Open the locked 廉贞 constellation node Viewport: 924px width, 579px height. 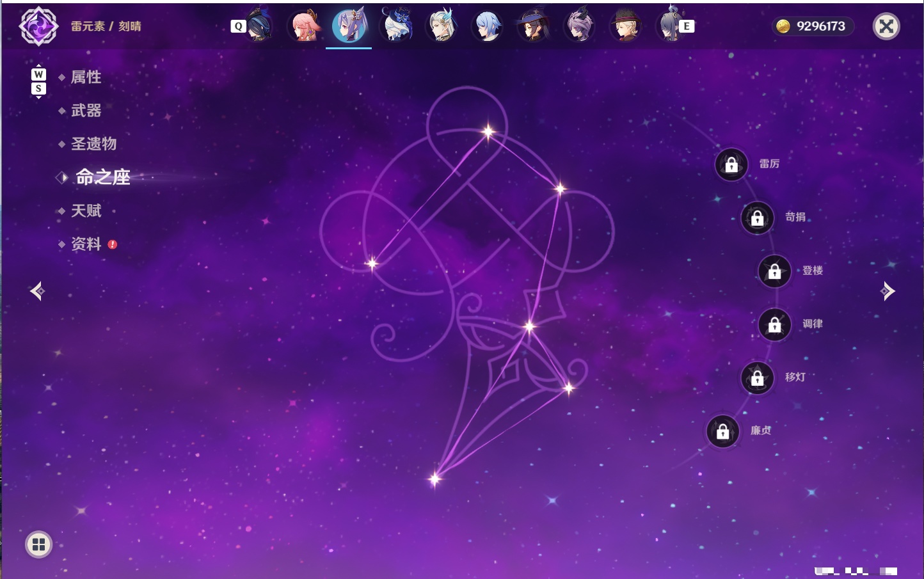[723, 431]
